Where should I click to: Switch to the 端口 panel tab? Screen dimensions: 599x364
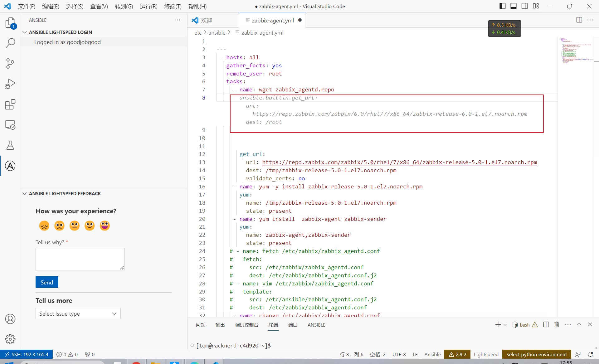tap(293, 325)
